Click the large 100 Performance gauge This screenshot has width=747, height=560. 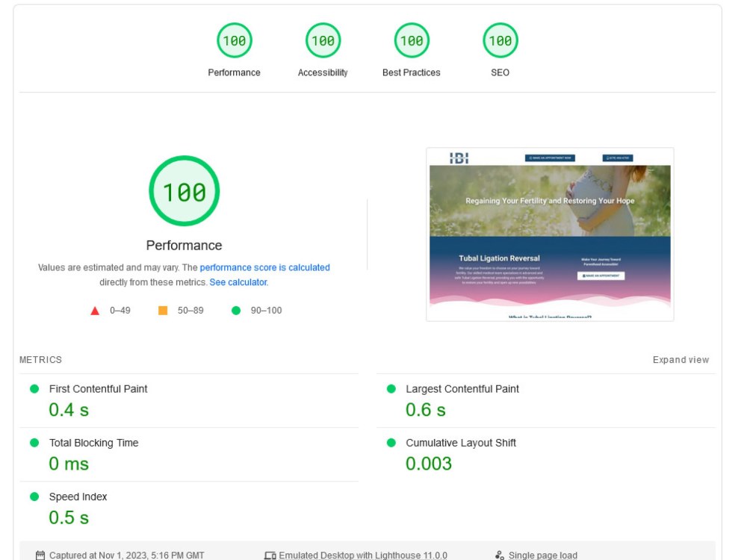185,191
